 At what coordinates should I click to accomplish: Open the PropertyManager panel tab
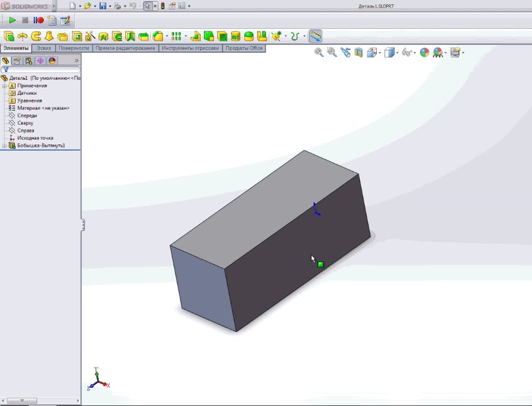[17, 61]
